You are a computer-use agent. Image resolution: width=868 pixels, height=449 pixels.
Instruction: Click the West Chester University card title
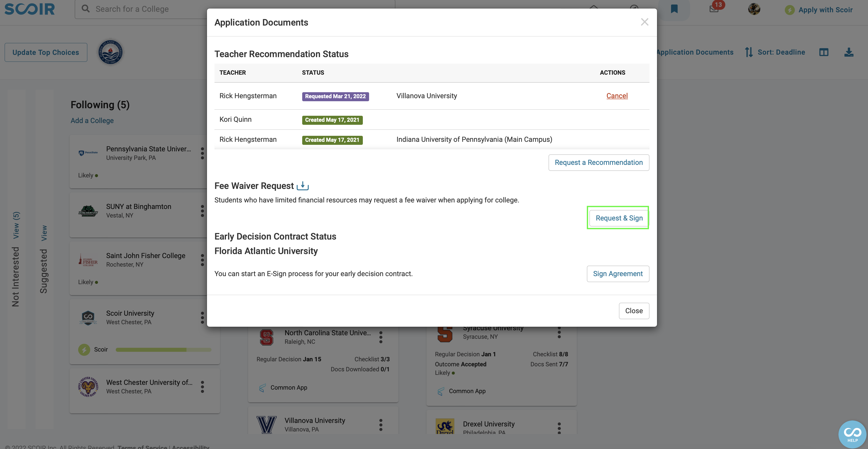coord(149,382)
